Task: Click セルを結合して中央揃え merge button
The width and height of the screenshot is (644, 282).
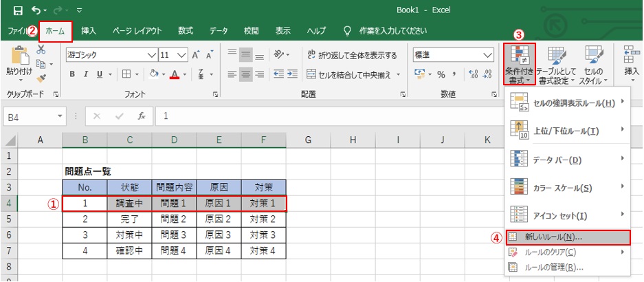Action: point(350,75)
